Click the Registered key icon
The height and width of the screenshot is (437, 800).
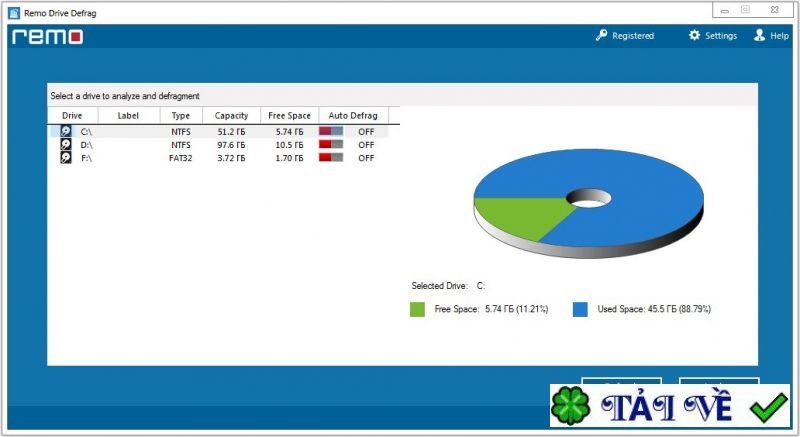[602, 35]
